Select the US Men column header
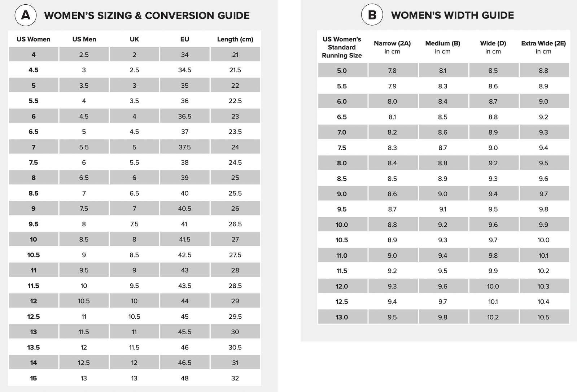This screenshot has width=577, height=392. point(84,39)
